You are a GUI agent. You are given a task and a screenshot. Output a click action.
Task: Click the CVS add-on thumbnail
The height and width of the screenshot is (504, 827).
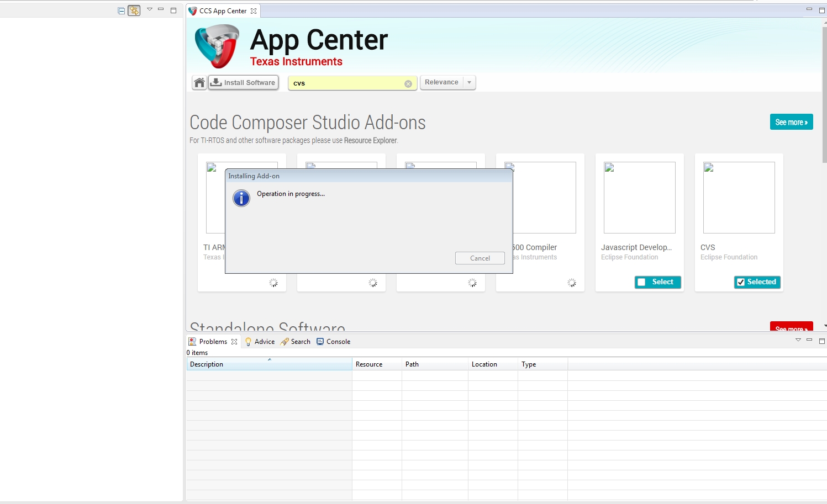(739, 198)
